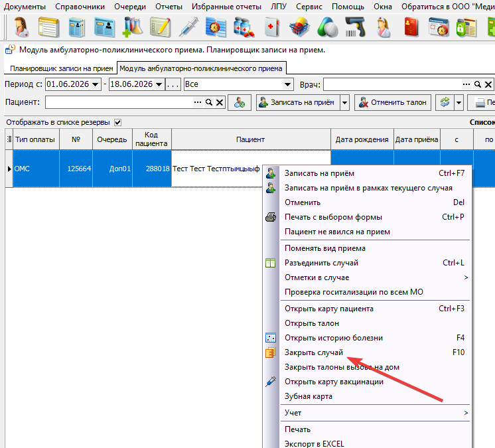Open the stacked patient cards toolbar icon
This screenshot has width=495, height=448.
77,27
